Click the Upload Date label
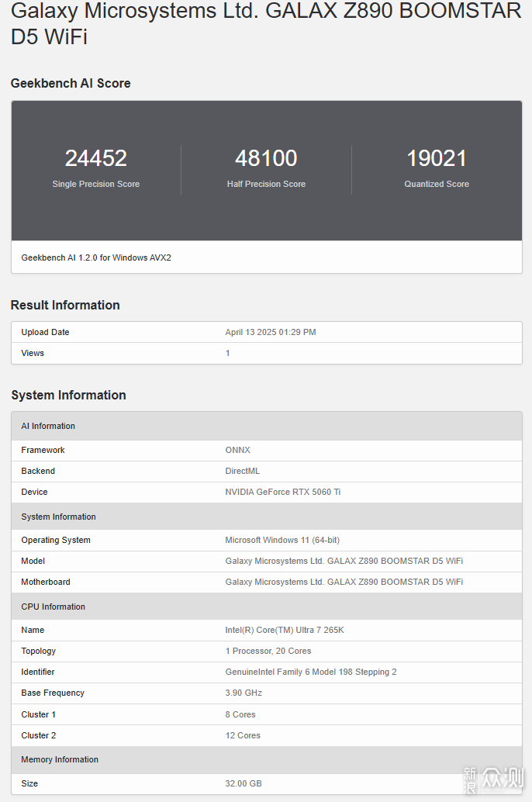 pos(45,333)
